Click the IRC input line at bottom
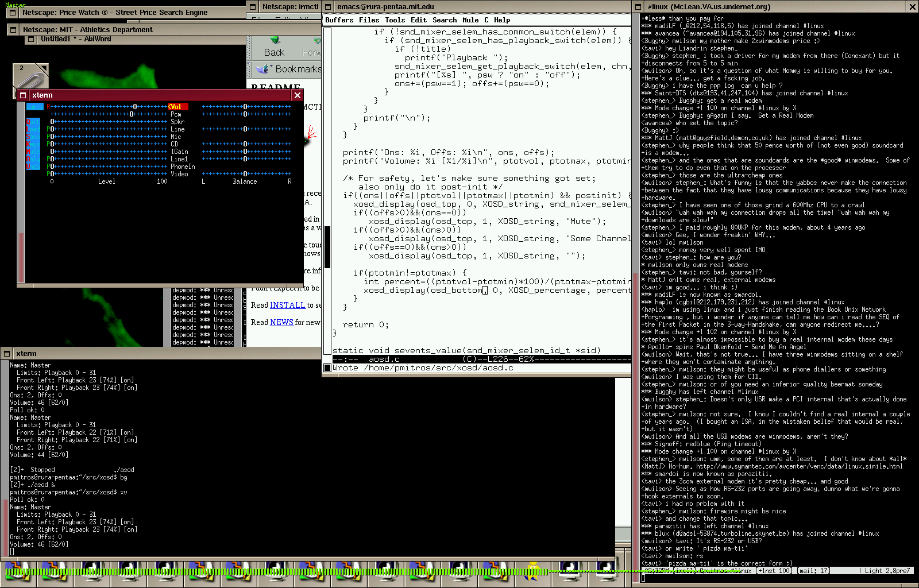 click(x=778, y=578)
